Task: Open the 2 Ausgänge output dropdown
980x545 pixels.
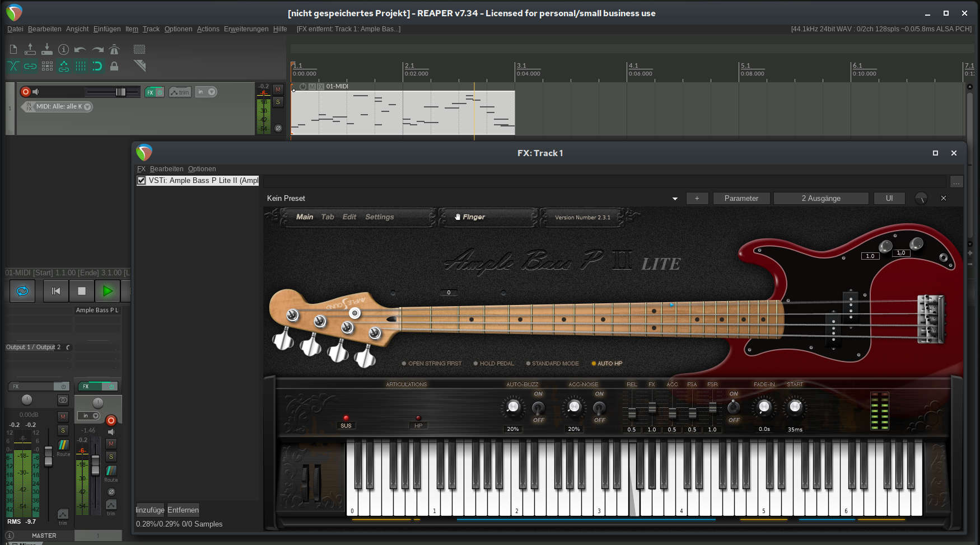Action: tap(821, 199)
